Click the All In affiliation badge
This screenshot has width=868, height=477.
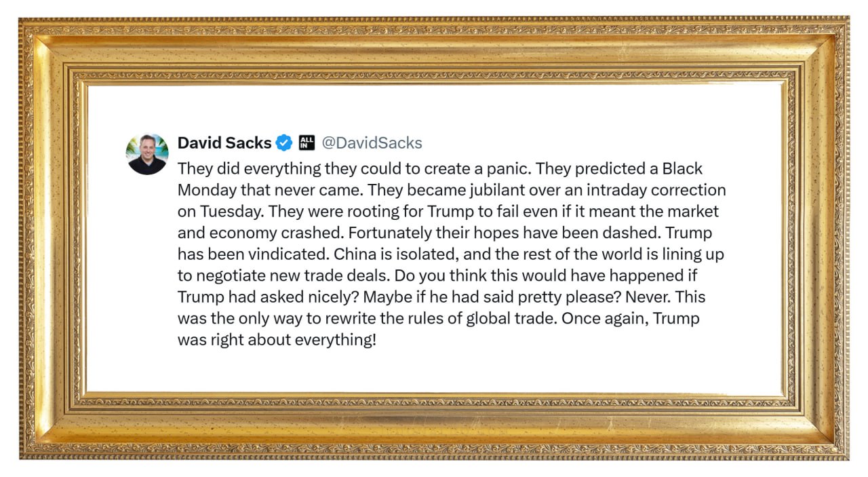307,143
